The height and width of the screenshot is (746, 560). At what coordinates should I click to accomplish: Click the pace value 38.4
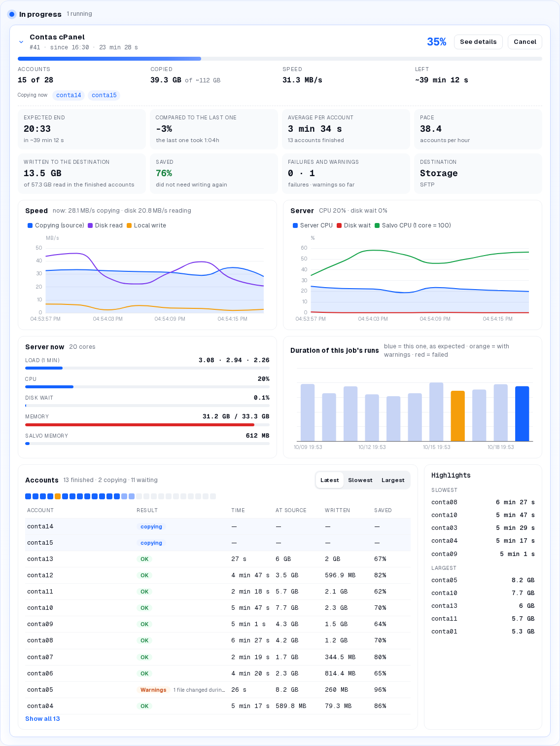click(431, 129)
